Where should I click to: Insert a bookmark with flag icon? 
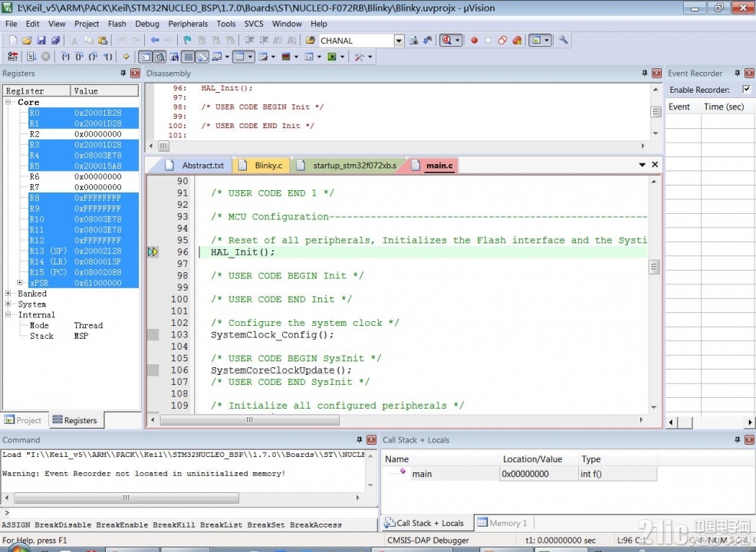pos(187,41)
